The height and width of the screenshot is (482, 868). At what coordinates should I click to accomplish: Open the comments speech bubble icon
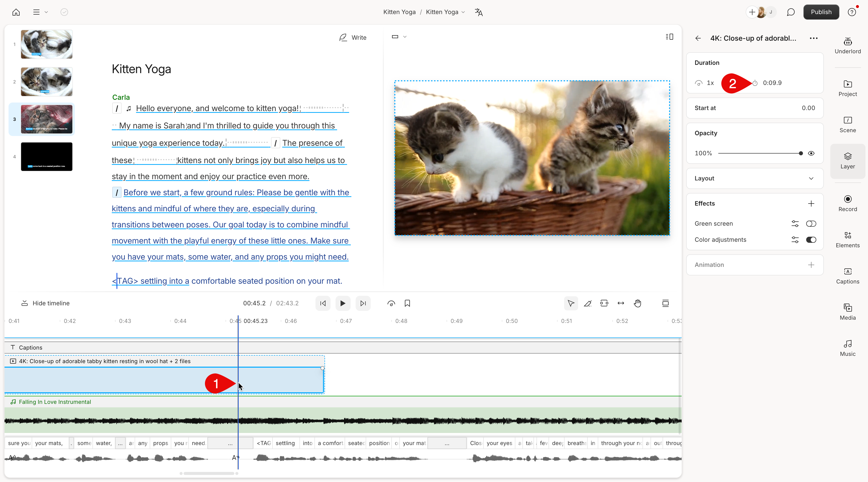coord(790,12)
